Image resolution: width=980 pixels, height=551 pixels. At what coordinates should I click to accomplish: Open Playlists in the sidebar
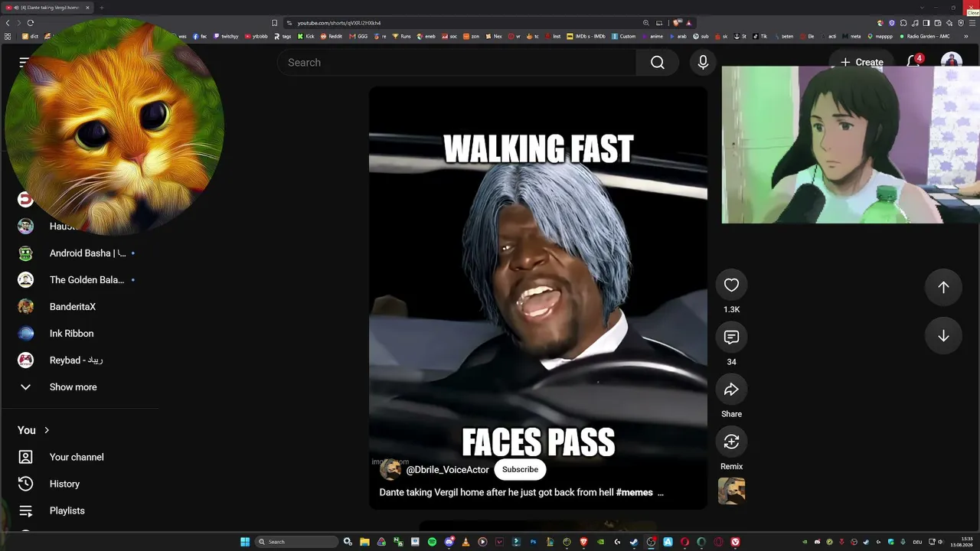pos(67,510)
